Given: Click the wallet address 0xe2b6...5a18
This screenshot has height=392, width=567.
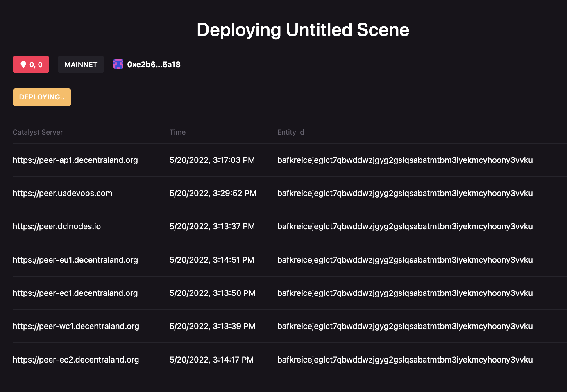Looking at the screenshot, I should click(154, 64).
